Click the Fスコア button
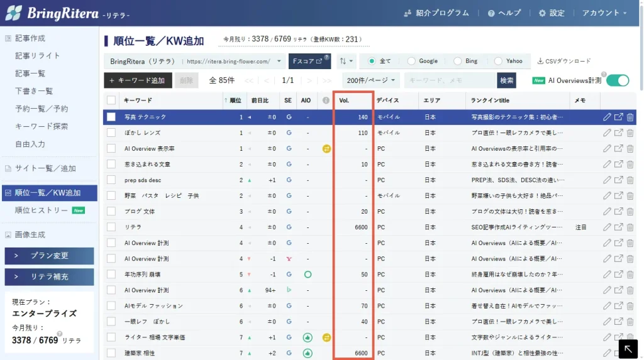Screen dimensions: 644x360 pos(309,61)
